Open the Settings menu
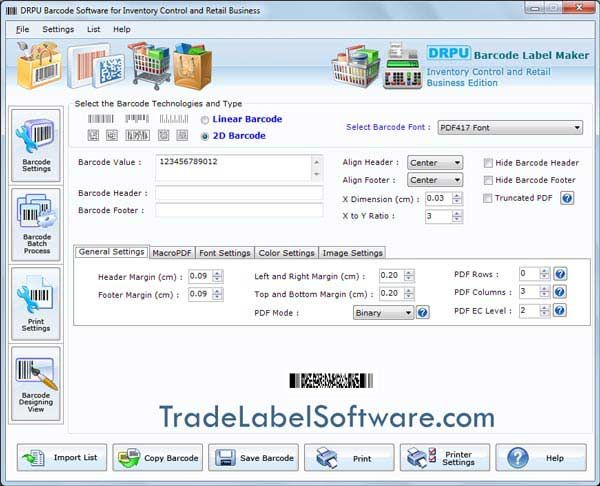The width and height of the screenshot is (600, 486). click(58, 29)
